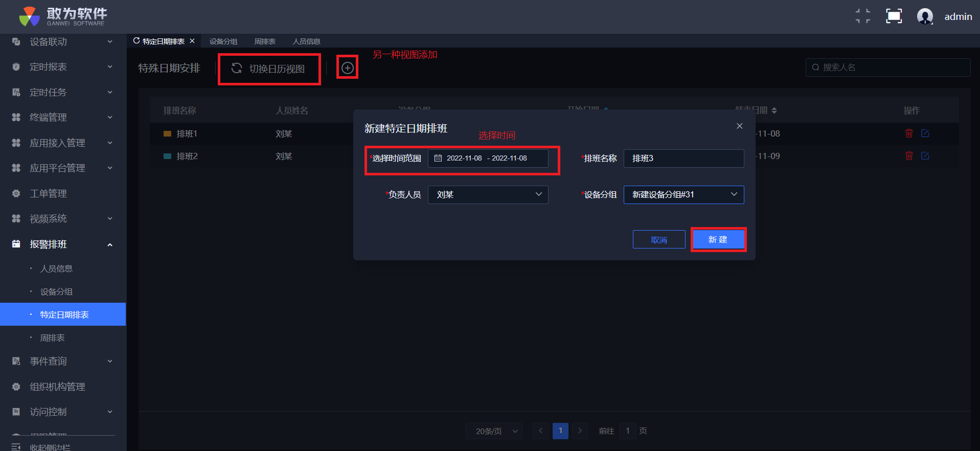Viewport: 980px width, 451px height.
Task: Open the 负责人员 dropdown
Action: [488, 195]
